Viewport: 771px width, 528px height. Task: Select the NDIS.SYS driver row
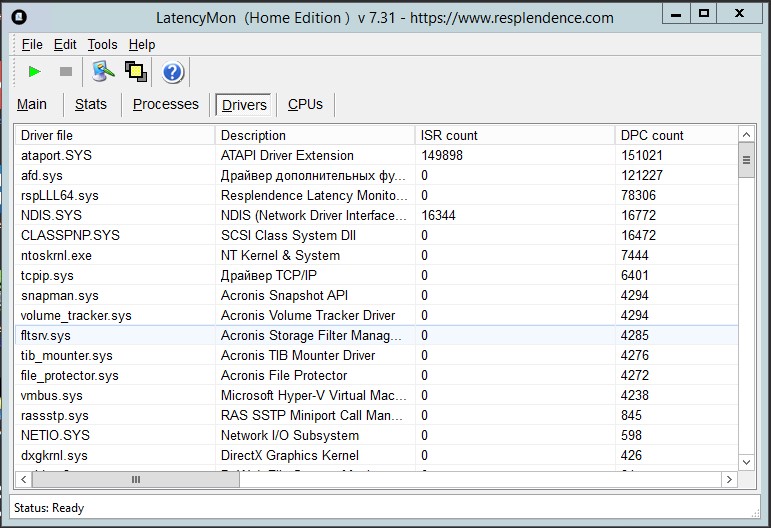click(377, 215)
